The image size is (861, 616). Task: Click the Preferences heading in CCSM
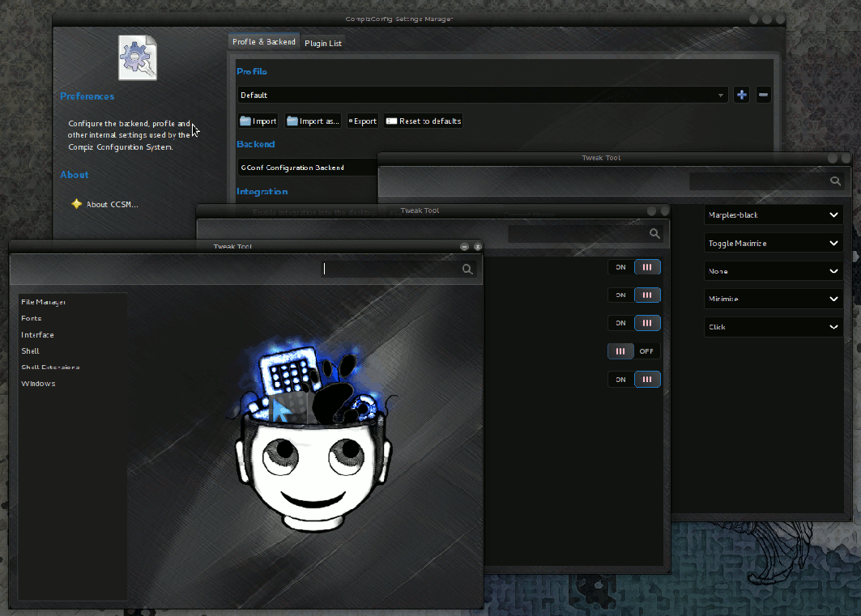87,96
